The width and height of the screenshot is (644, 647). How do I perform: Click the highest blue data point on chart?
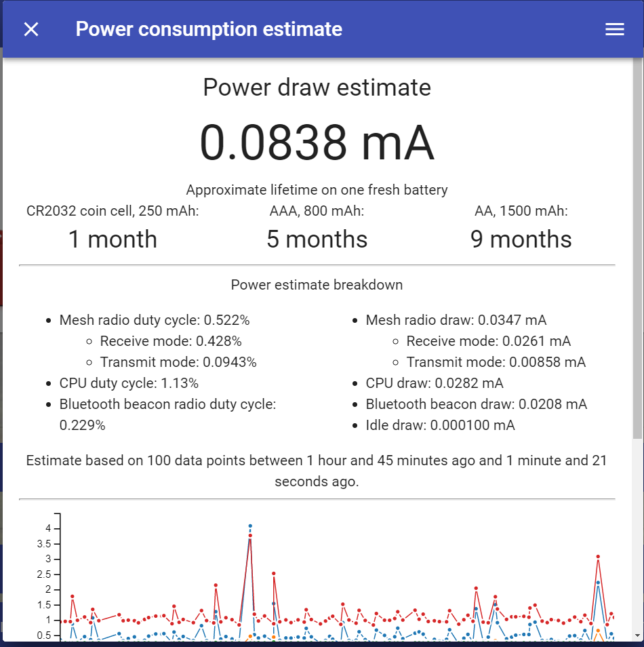click(x=250, y=526)
